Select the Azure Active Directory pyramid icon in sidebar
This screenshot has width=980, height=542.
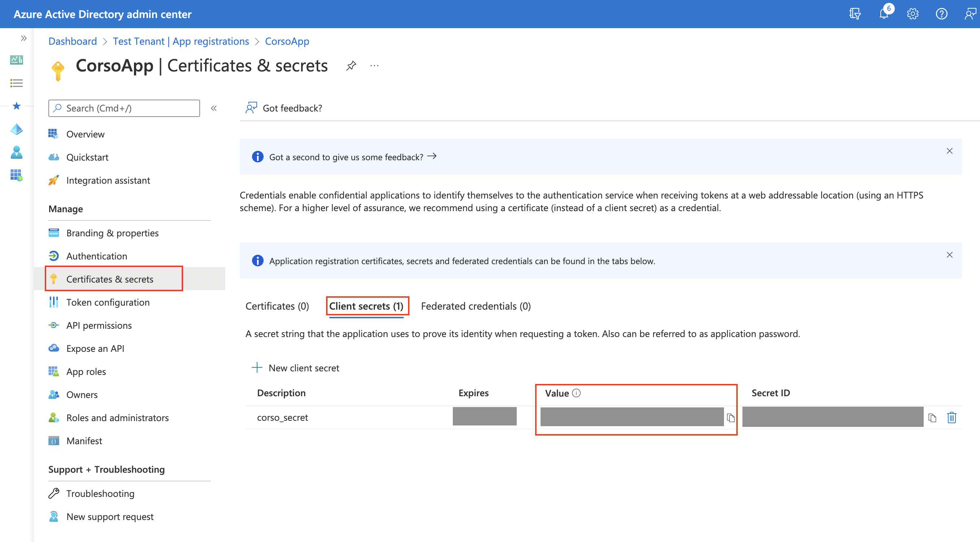[x=16, y=129]
